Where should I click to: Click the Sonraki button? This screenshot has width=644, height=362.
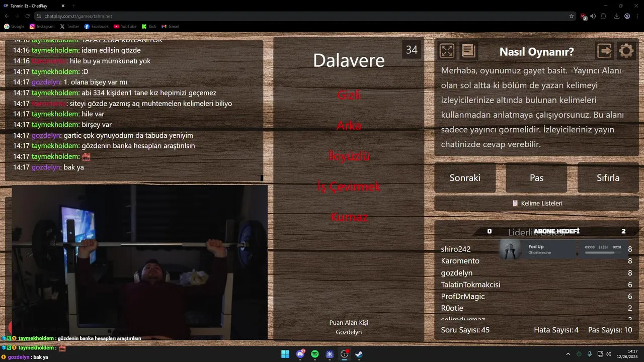pyautogui.click(x=465, y=178)
